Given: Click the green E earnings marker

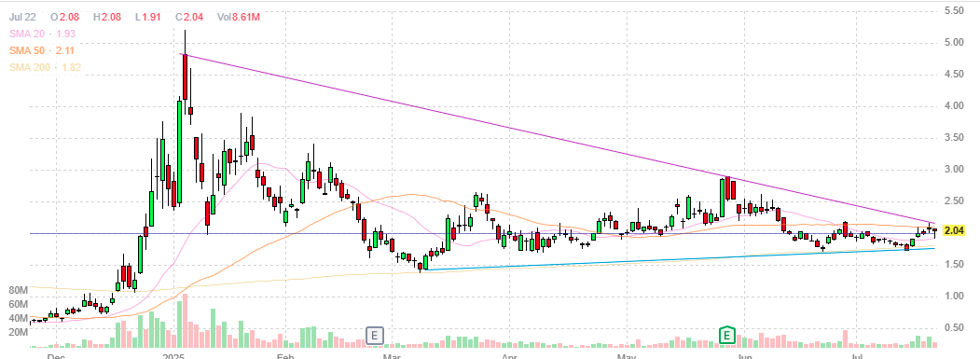Looking at the screenshot, I should (726, 336).
